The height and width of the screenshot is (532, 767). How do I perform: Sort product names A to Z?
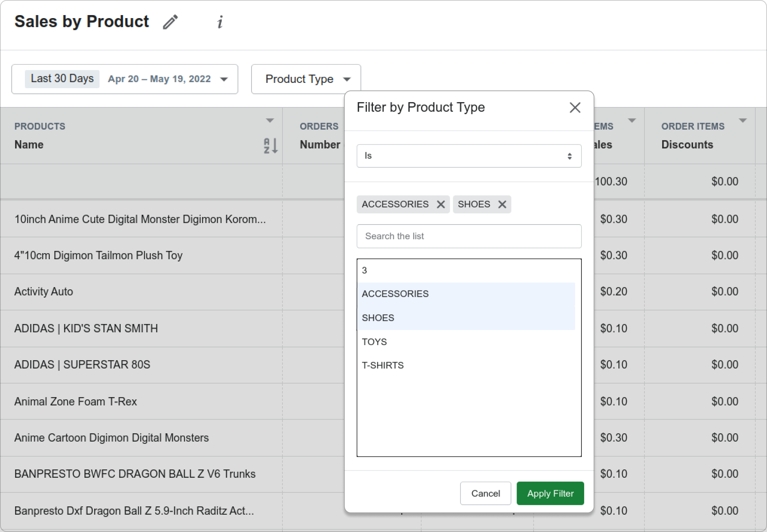point(270,145)
